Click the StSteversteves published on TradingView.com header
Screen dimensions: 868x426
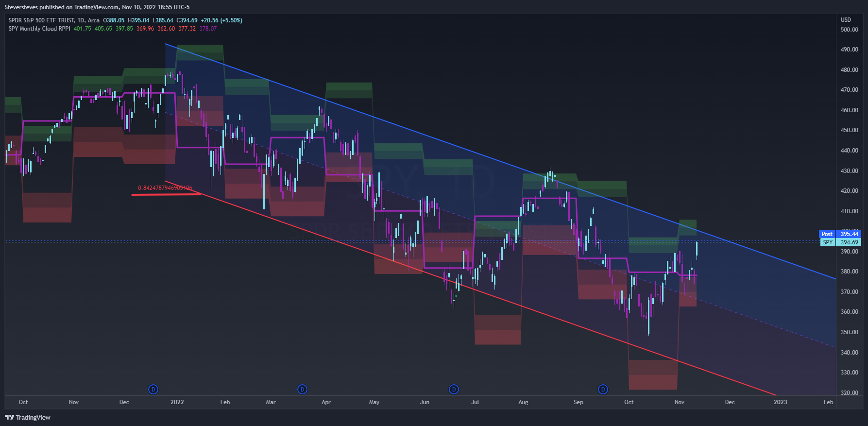click(x=97, y=7)
